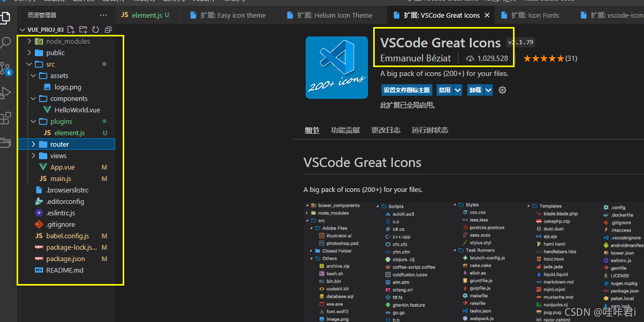Select the 更改日志 changelog tab

click(386, 130)
